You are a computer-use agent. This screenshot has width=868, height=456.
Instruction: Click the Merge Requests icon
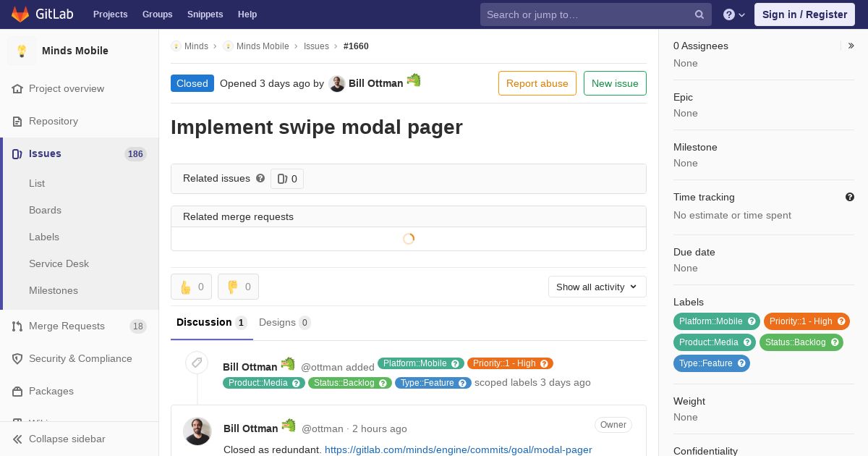tap(17, 326)
